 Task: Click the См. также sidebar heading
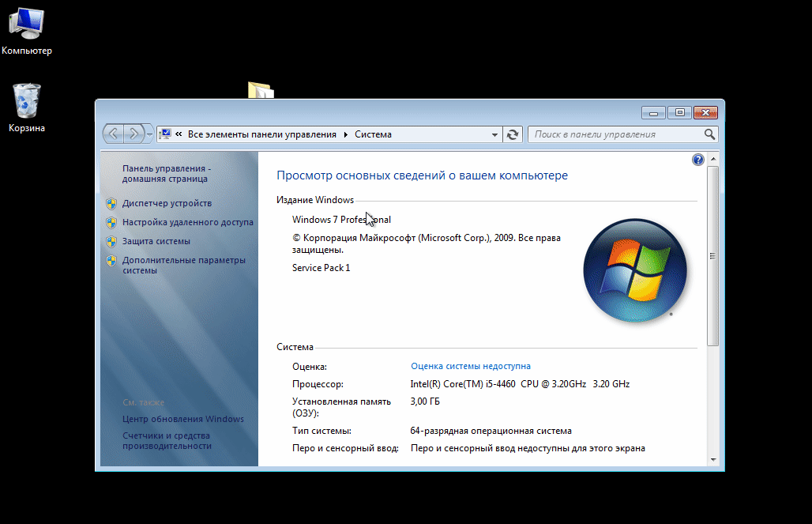[x=144, y=402]
